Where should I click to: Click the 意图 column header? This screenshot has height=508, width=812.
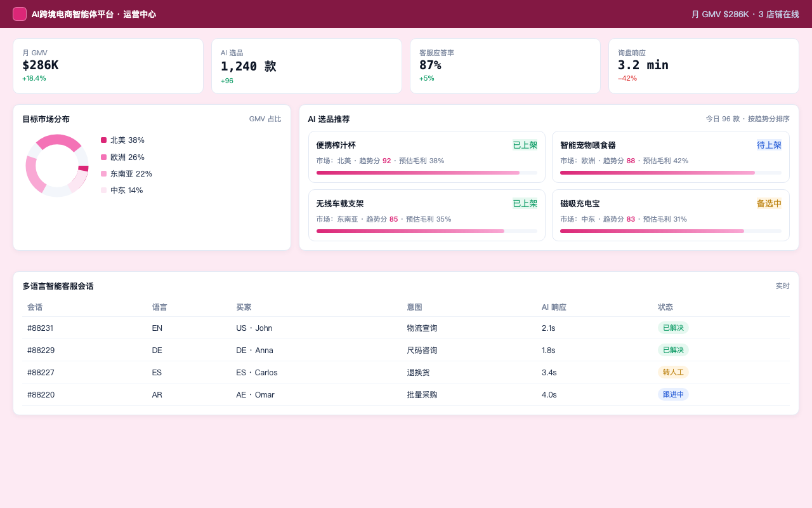pyautogui.click(x=414, y=307)
